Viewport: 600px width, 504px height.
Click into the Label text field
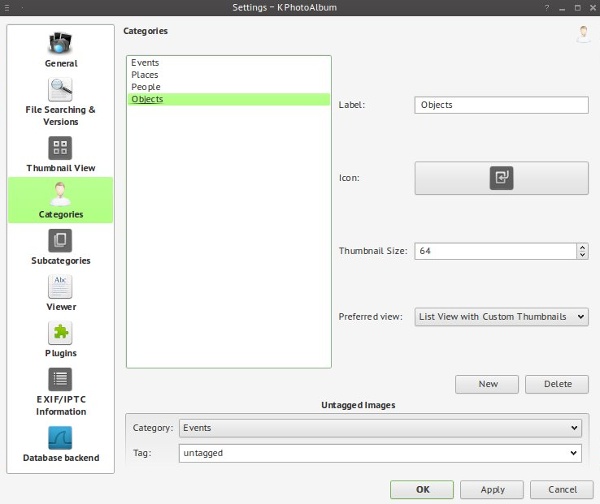coord(501,105)
